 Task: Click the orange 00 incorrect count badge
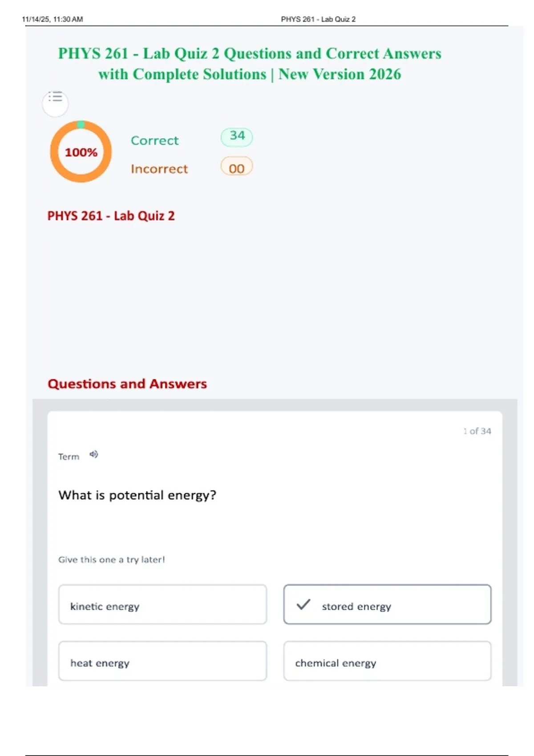237,168
